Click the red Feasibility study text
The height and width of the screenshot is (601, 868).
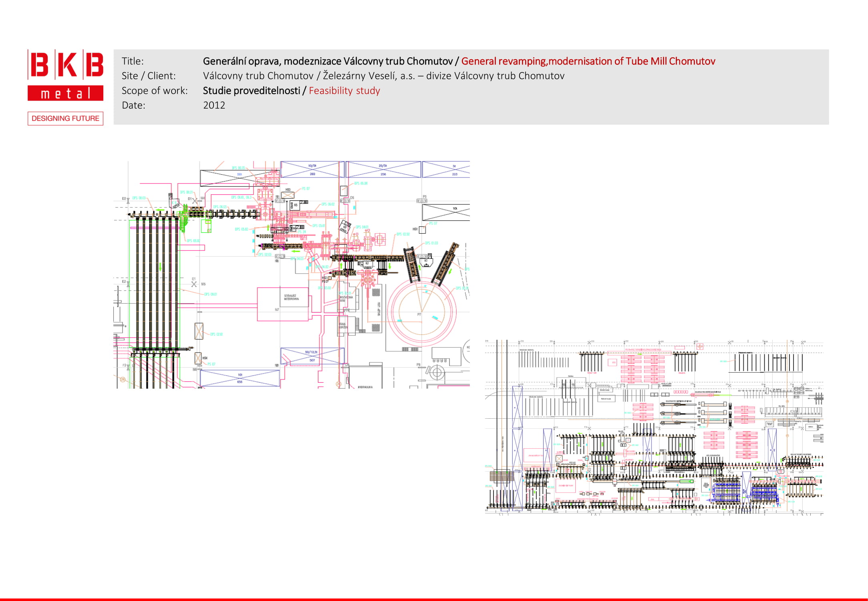point(344,91)
